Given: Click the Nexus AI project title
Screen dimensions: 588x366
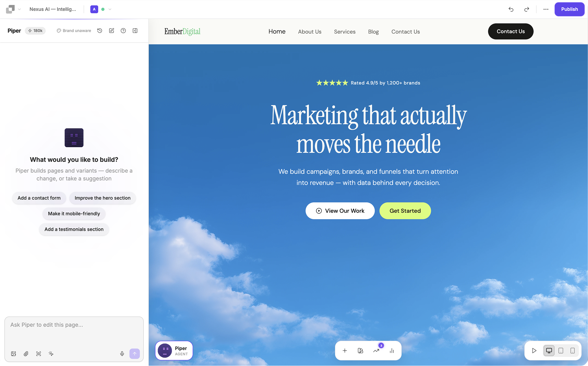Looking at the screenshot, I should 53,9.
